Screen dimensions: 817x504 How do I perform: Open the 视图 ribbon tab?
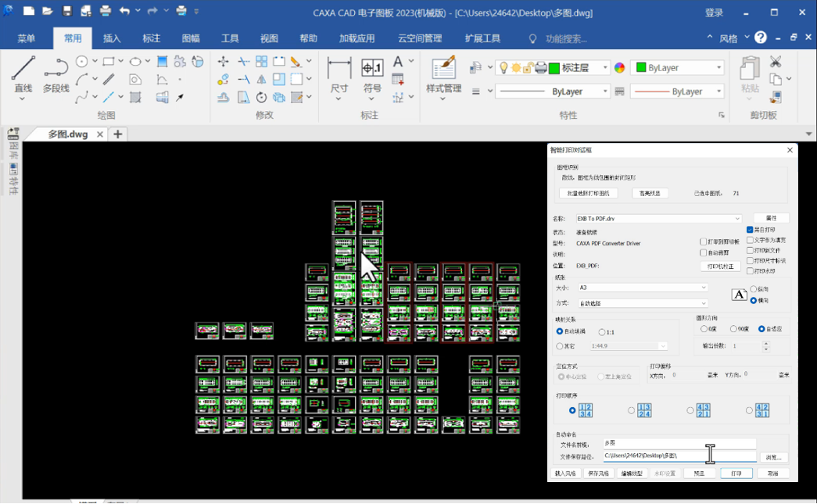269,38
